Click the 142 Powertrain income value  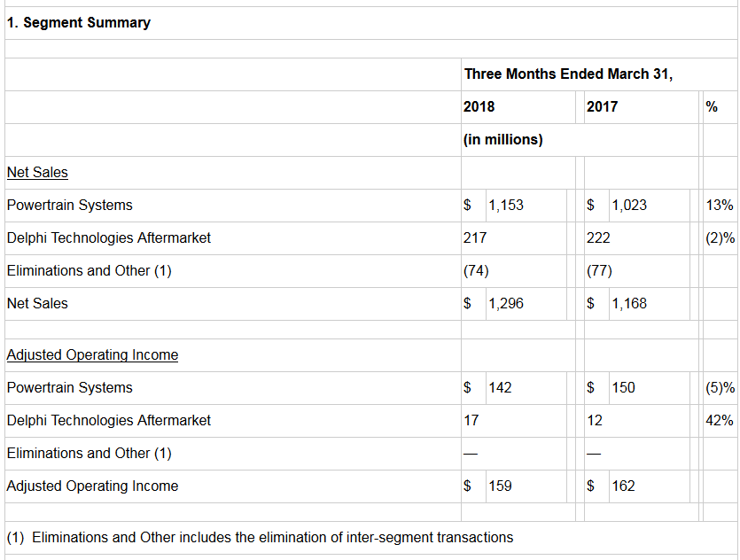click(x=500, y=388)
